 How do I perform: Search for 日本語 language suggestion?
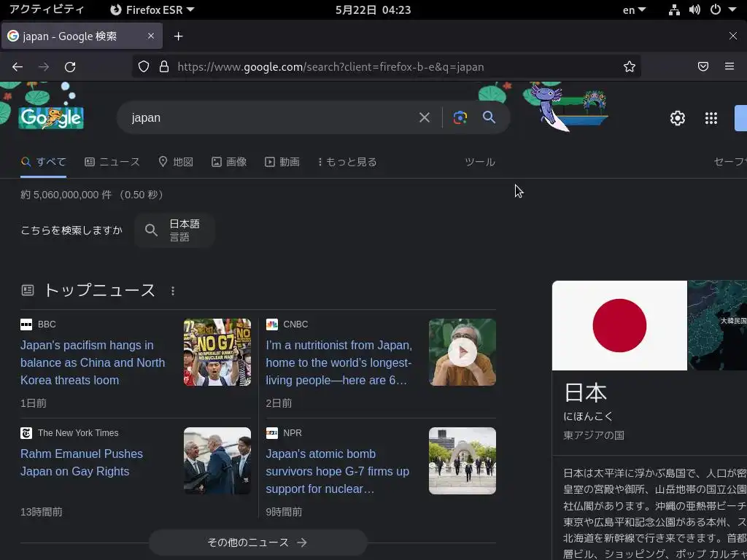click(x=175, y=230)
